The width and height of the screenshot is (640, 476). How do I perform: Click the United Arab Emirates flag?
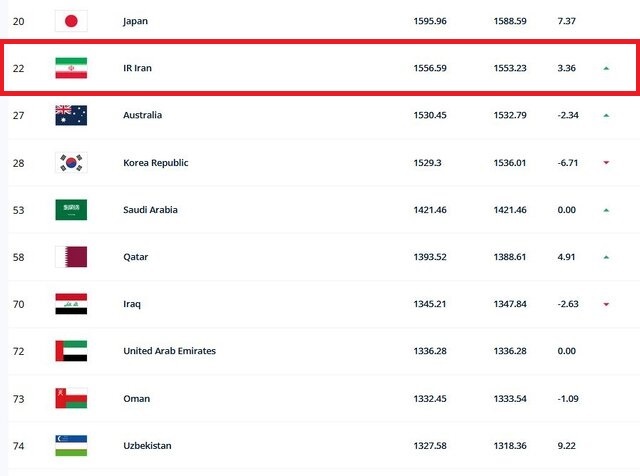pos(71,351)
